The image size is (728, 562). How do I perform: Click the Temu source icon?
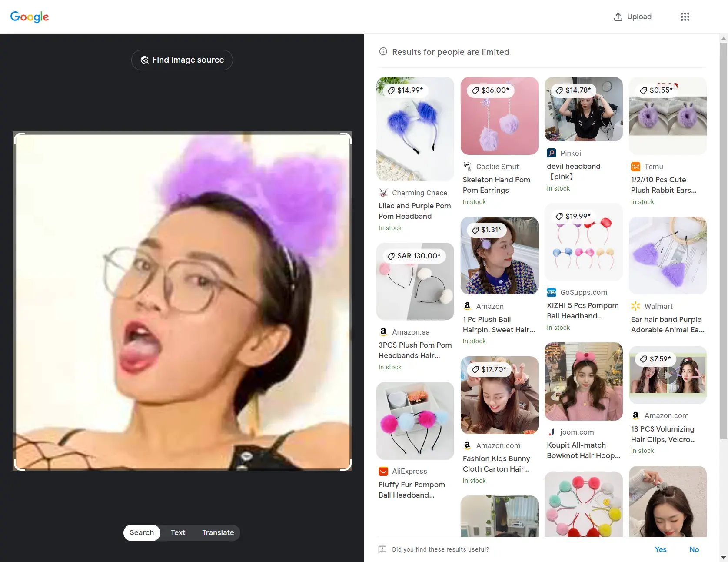point(635,167)
